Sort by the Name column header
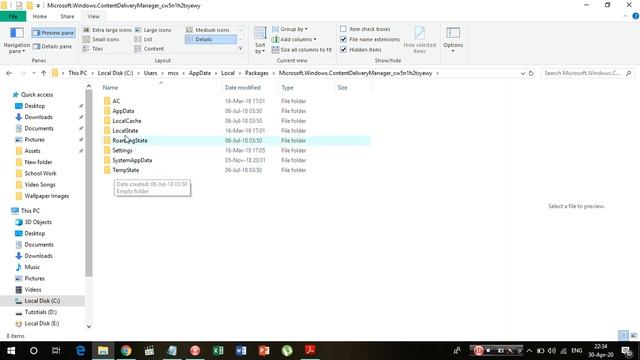Screen dimensions: 640x360 click(x=110, y=88)
